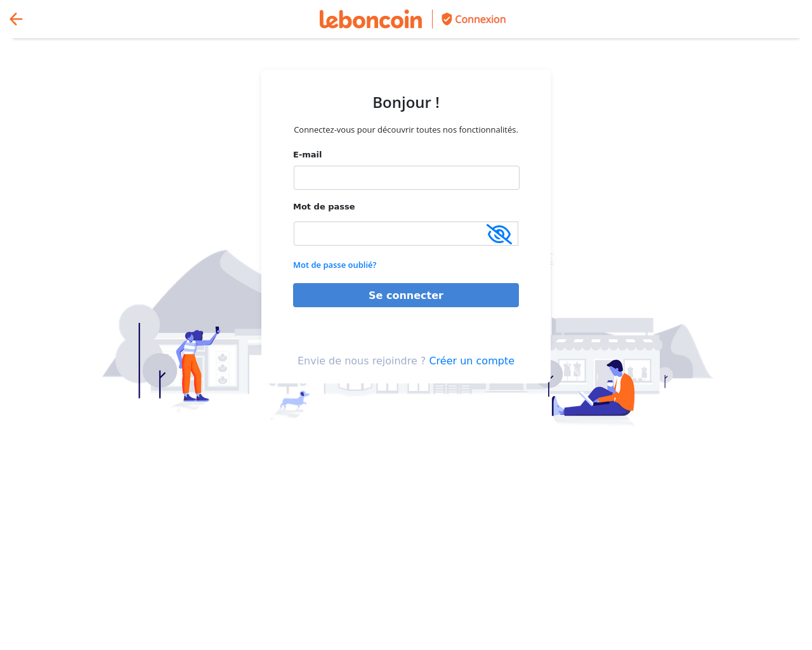Screen dimensions: 812x650
Task: Click the Se connecter button
Action: (x=406, y=295)
